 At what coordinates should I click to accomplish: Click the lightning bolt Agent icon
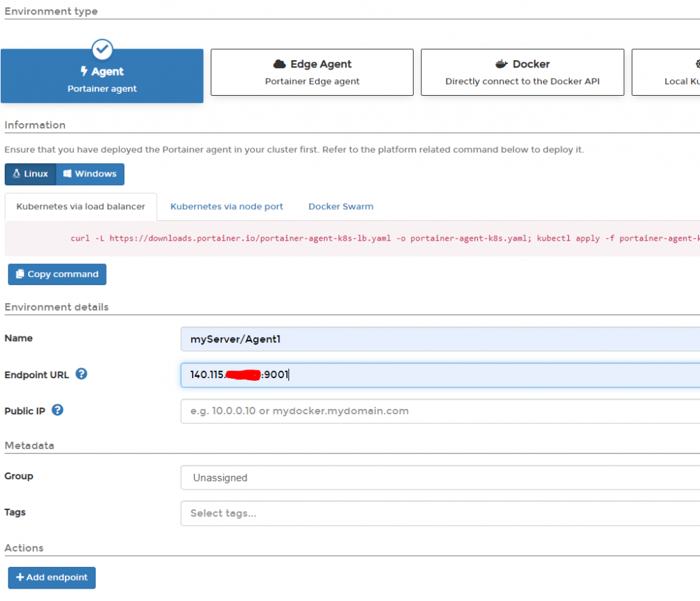(x=84, y=71)
